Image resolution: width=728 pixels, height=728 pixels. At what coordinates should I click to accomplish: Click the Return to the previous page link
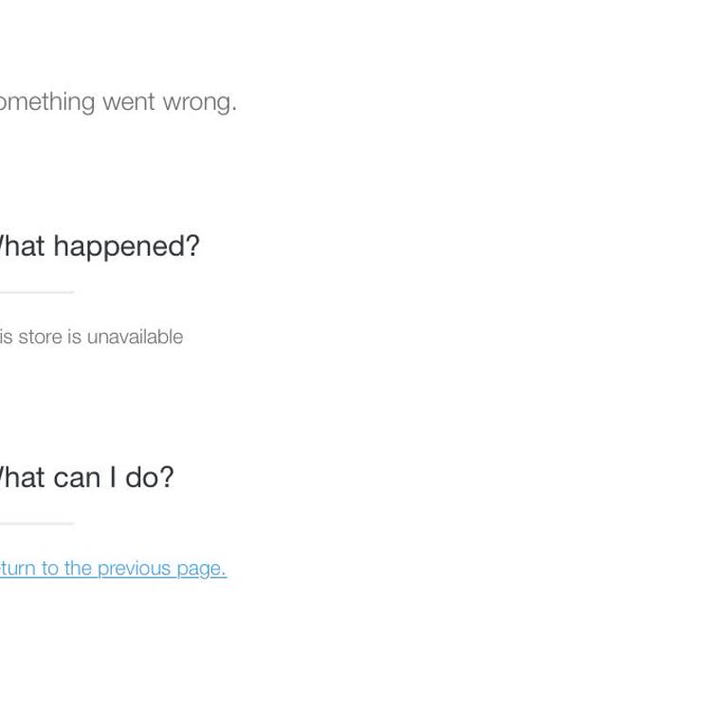pos(113,568)
